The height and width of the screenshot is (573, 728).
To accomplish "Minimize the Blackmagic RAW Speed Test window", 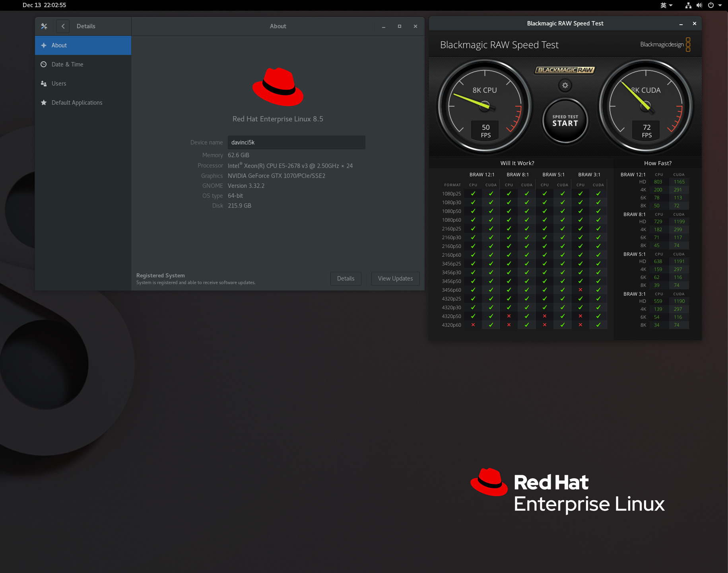I will point(681,24).
